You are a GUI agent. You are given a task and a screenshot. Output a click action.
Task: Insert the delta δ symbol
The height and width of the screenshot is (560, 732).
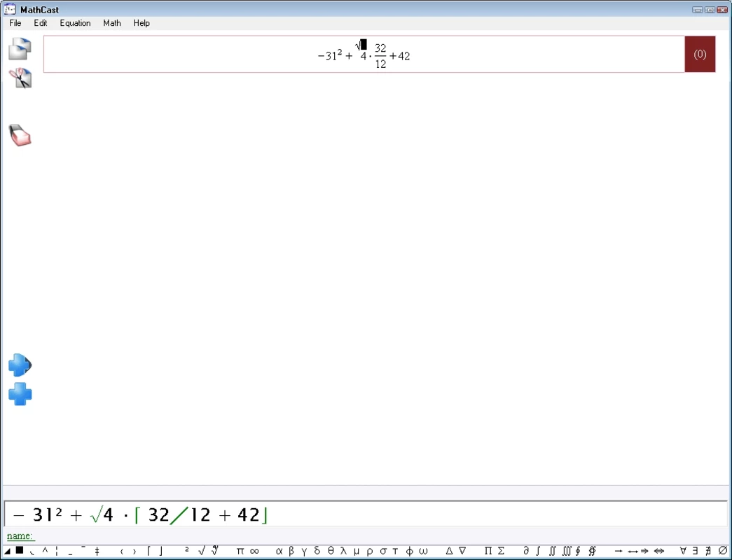[x=317, y=551]
